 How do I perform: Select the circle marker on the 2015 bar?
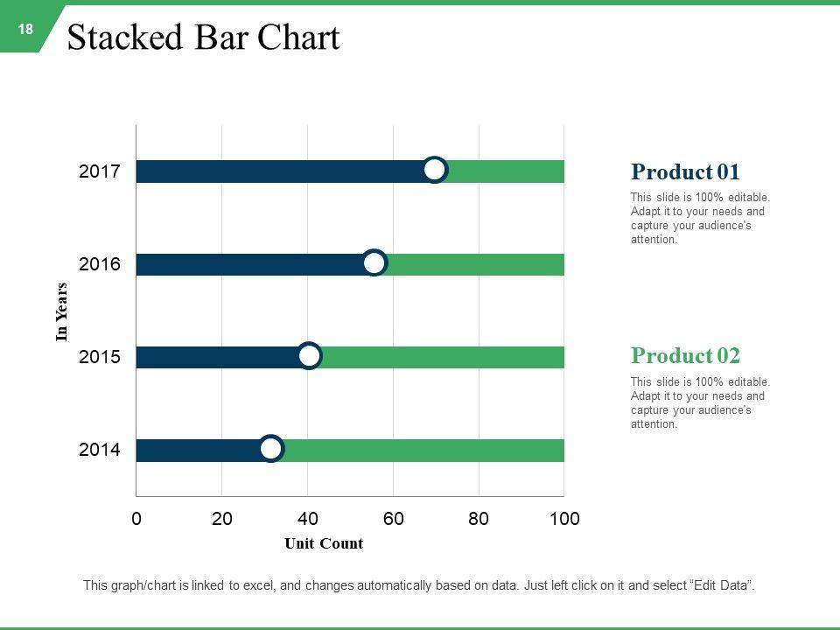pyautogui.click(x=309, y=356)
